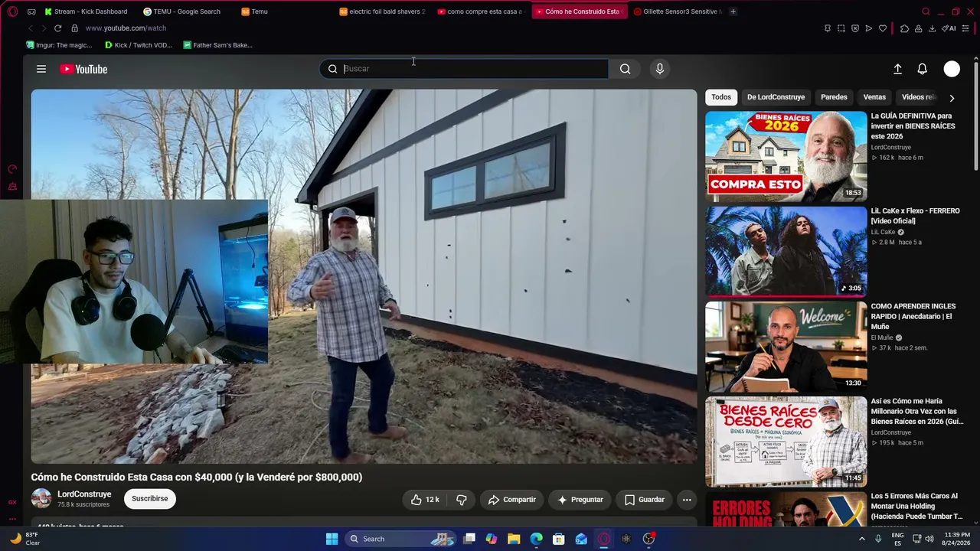Screen dimensions: 980x551
Task: Open the LordConstruye channel name link
Action: 84,494
